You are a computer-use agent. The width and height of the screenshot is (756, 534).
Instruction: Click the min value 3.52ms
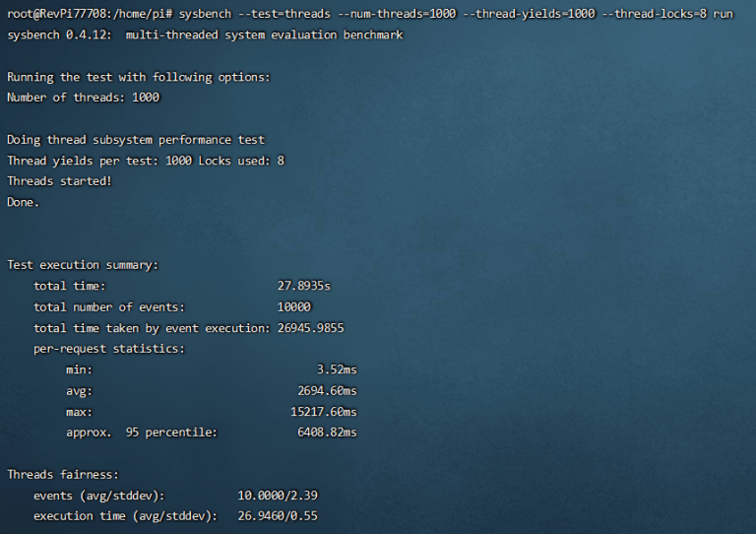[337, 369]
